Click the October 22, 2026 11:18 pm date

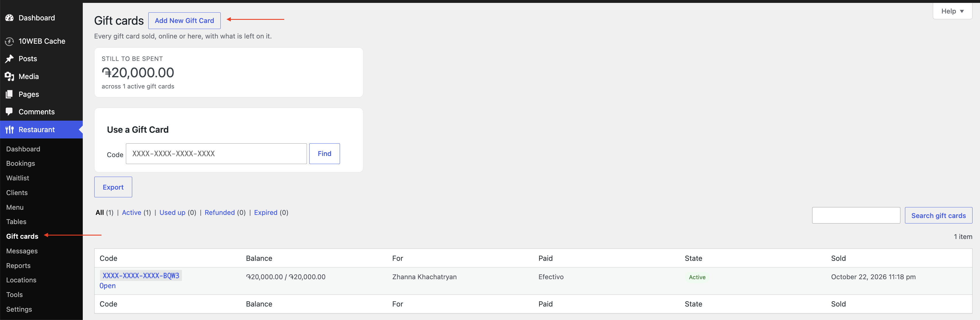point(873,277)
